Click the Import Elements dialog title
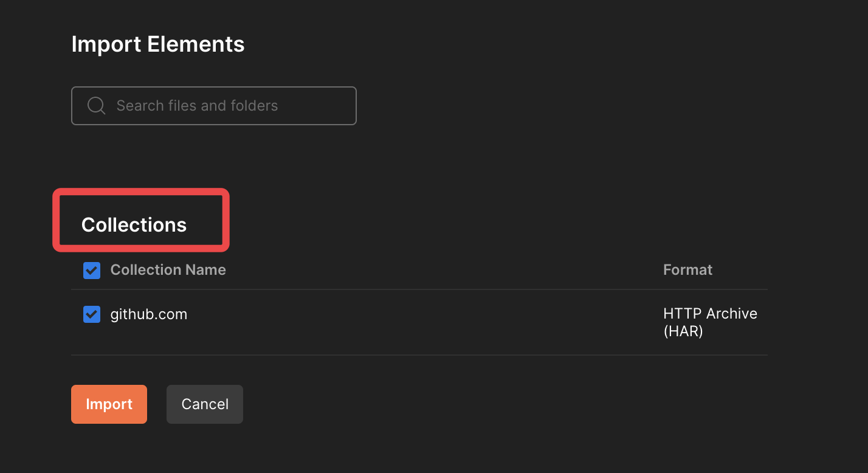Viewport: 868px width, 473px height. point(158,44)
